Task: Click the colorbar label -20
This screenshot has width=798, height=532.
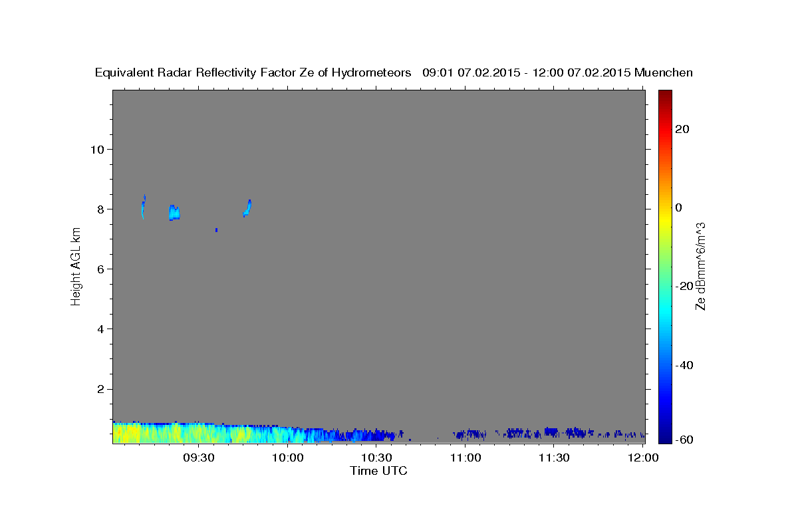Action: [x=683, y=286]
